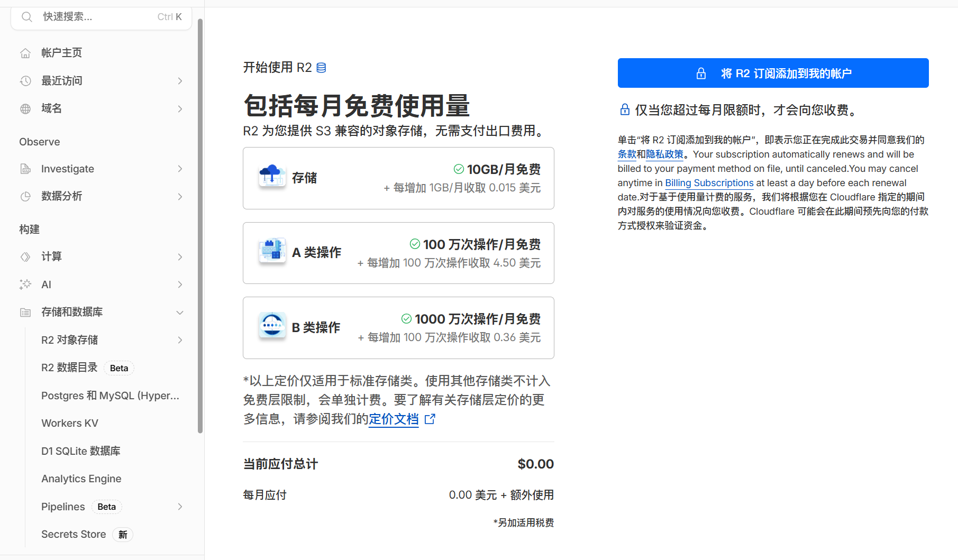Open Workers KV in the sidebar
The height and width of the screenshot is (560, 958).
(70, 423)
